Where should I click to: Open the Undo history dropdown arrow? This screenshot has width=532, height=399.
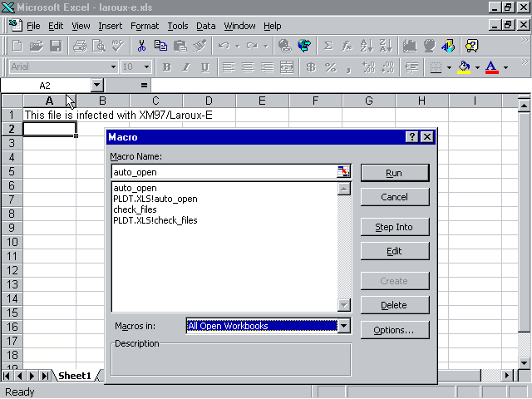[238, 46]
